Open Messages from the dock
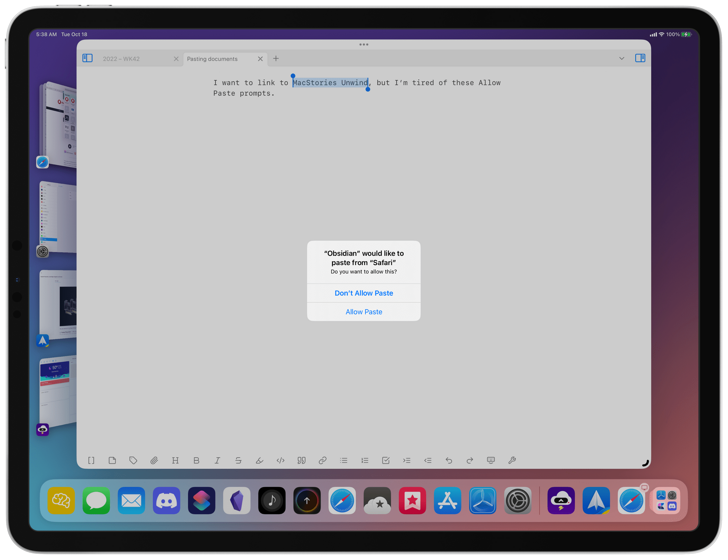 pyautogui.click(x=96, y=501)
